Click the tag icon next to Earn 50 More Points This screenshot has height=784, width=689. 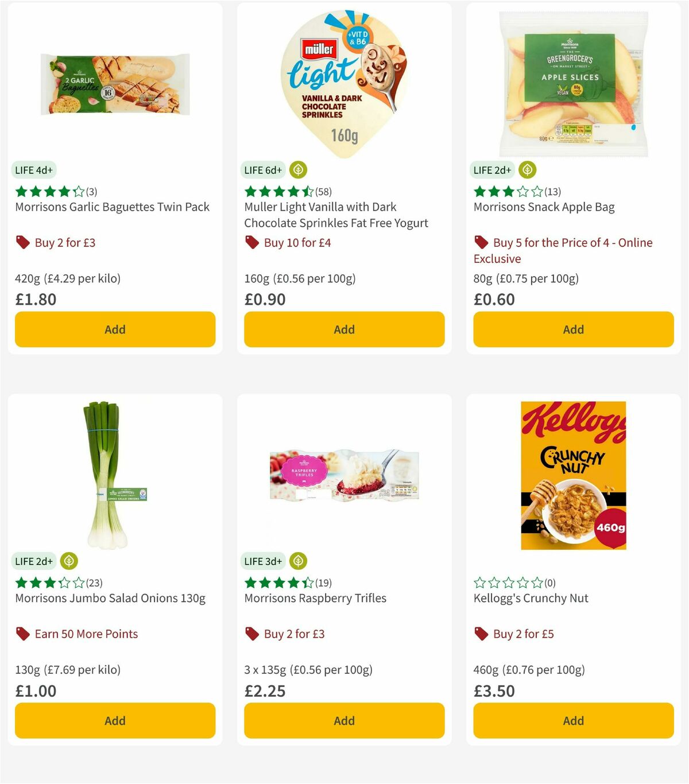(x=22, y=634)
